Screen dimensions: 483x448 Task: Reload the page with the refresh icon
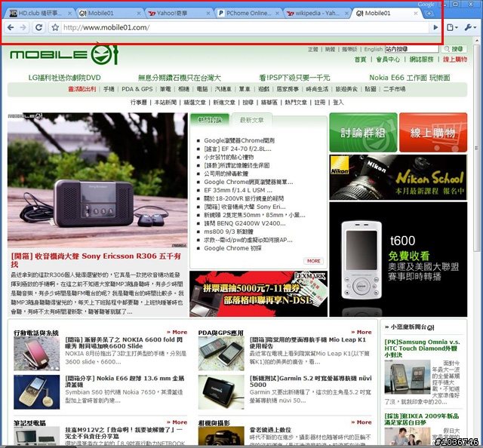pos(38,27)
